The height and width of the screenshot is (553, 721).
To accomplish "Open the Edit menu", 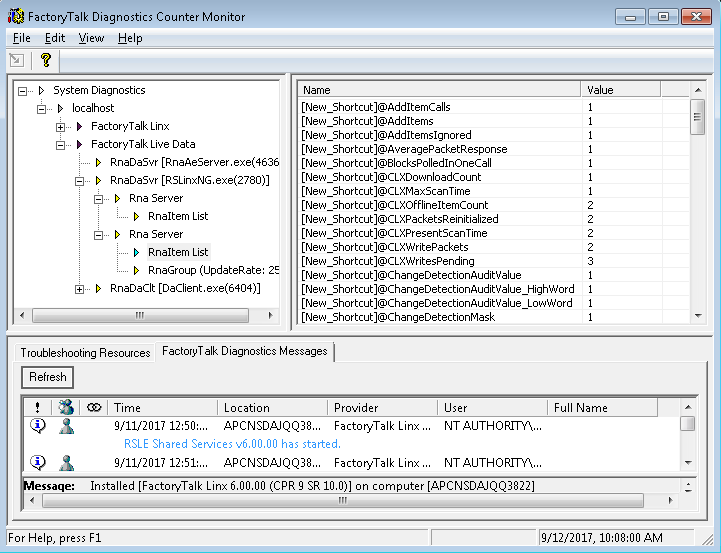I will (x=55, y=38).
